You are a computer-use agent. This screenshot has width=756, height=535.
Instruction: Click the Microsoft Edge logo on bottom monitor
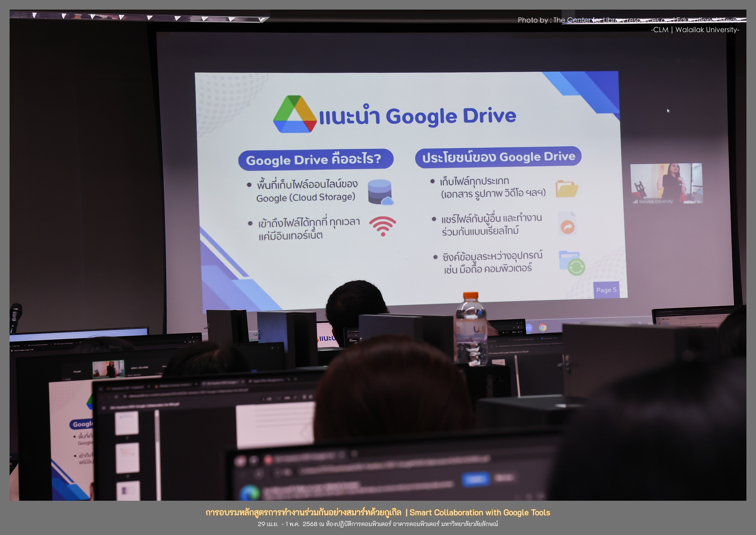coord(249,492)
